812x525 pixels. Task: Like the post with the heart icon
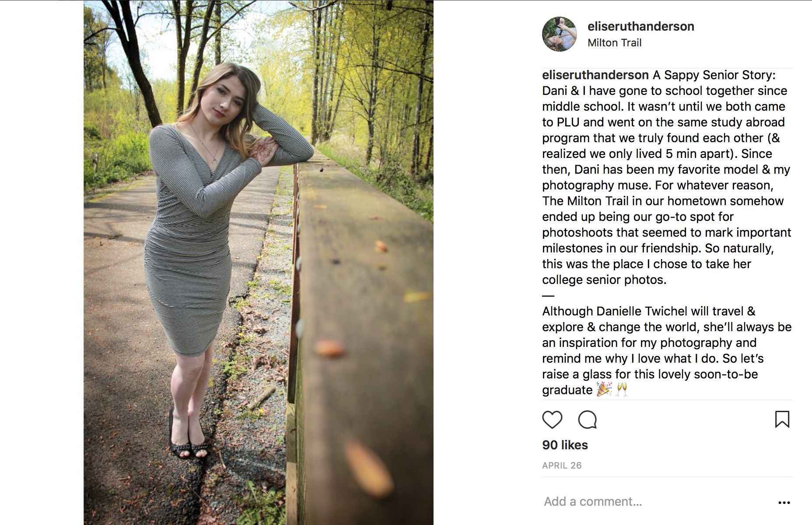click(552, 420)
